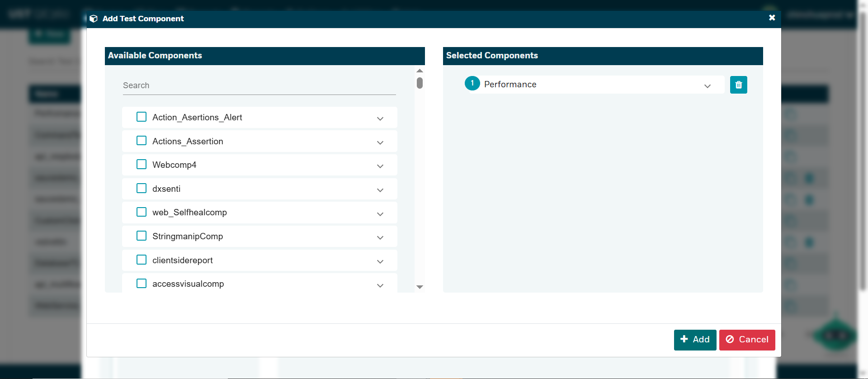Select the clientsidereport checkbox
Image resolution: width=868 pixels, height=379 pixels.
[x=142, y=260]
